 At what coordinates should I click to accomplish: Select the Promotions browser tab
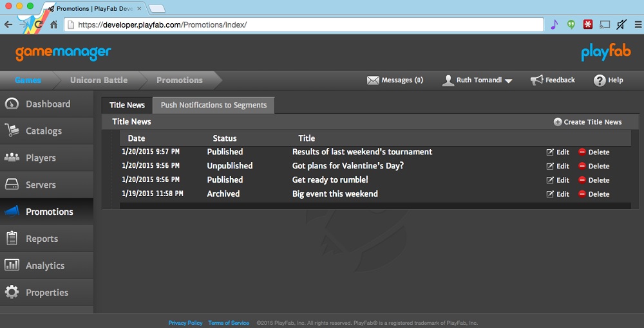point(94,8)
